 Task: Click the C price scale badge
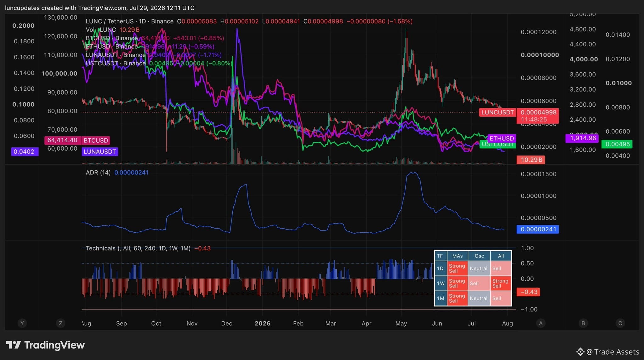(620, 323)
